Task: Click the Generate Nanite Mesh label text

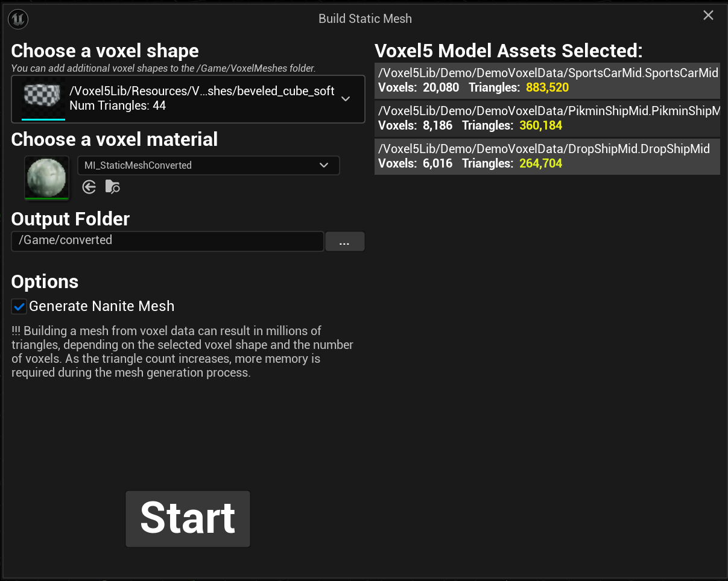Action: [x=102, y=306]
